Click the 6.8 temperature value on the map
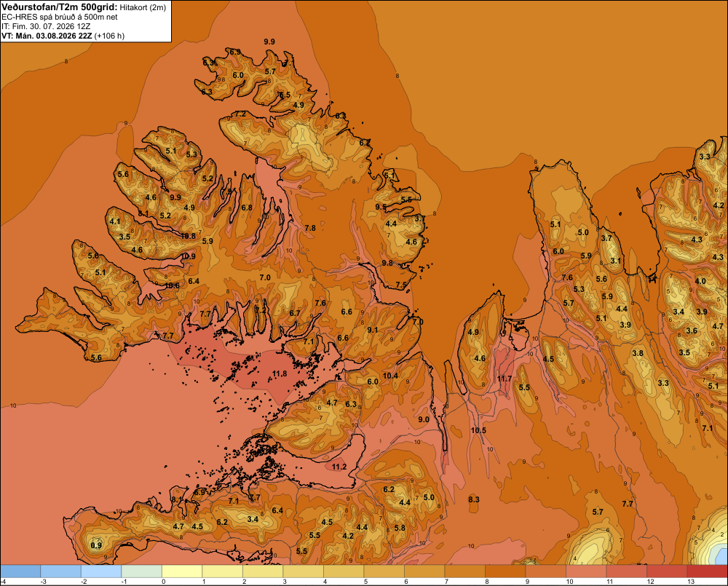The width and height of the screenshot is (728, 586). point(247,207)
